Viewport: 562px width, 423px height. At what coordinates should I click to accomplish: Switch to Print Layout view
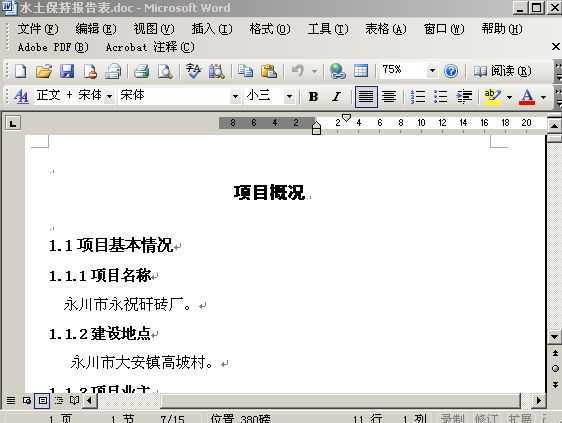42,400
